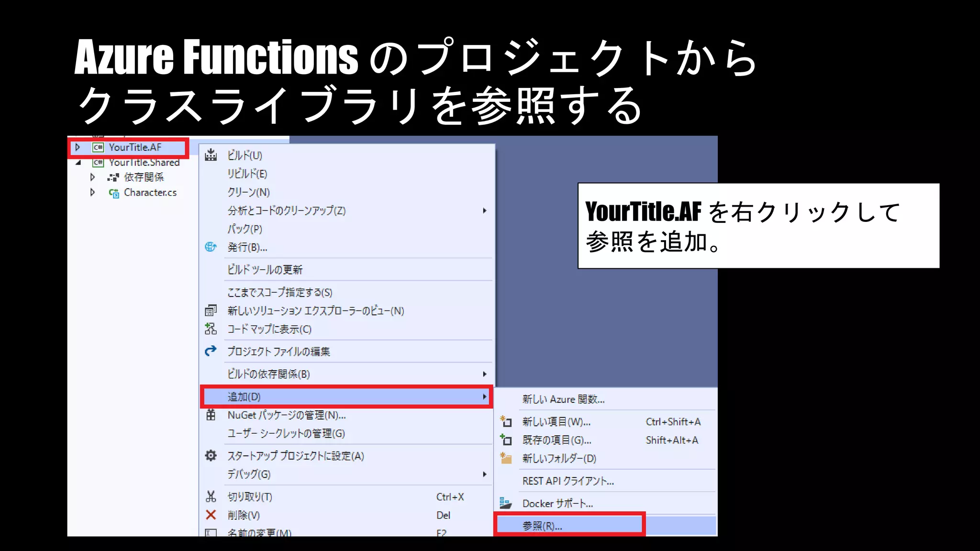Open the 追加(D) submenu arrow

point(485,397)
